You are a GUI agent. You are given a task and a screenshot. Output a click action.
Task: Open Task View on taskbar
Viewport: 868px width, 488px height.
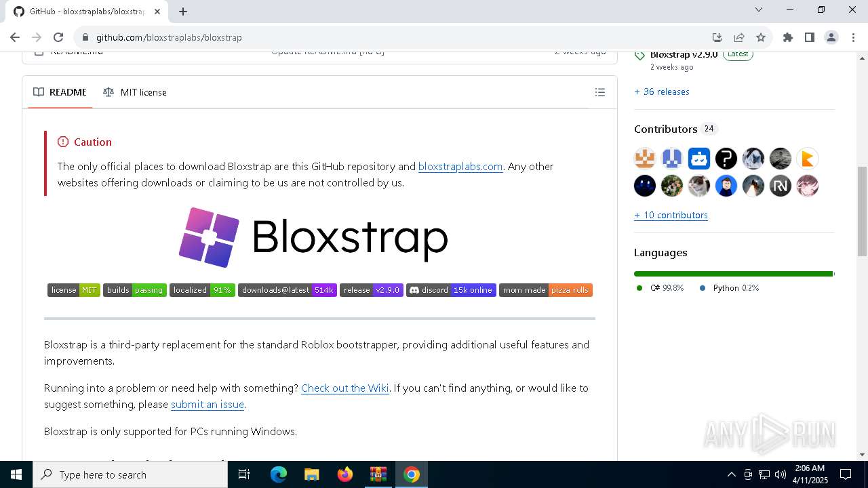[244, 474]
